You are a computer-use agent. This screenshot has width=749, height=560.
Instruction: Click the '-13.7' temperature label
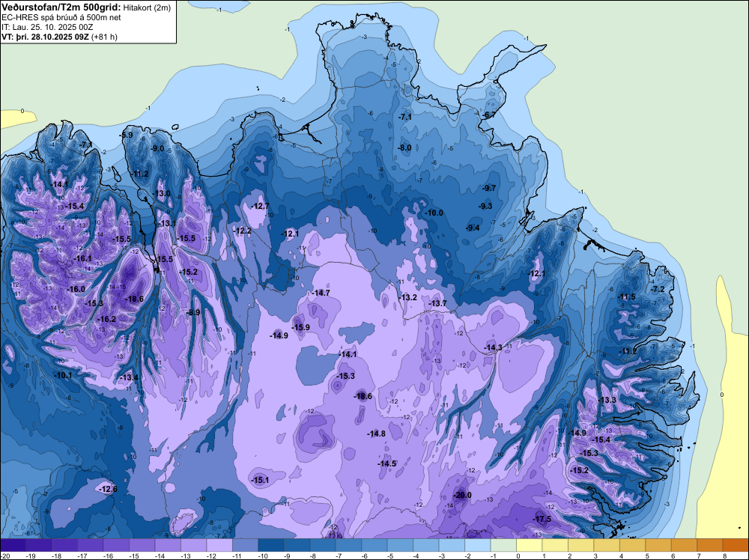click(438, 303)
